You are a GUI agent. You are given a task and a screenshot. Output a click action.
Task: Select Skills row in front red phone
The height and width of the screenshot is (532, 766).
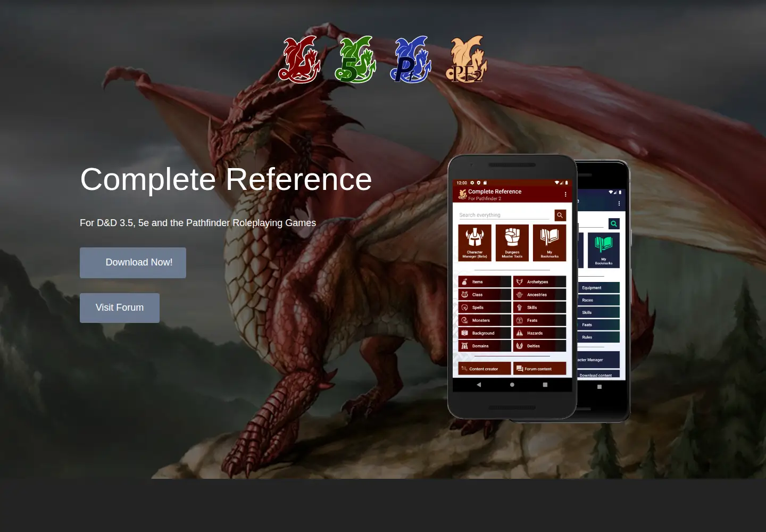click(x=539, y=307)
